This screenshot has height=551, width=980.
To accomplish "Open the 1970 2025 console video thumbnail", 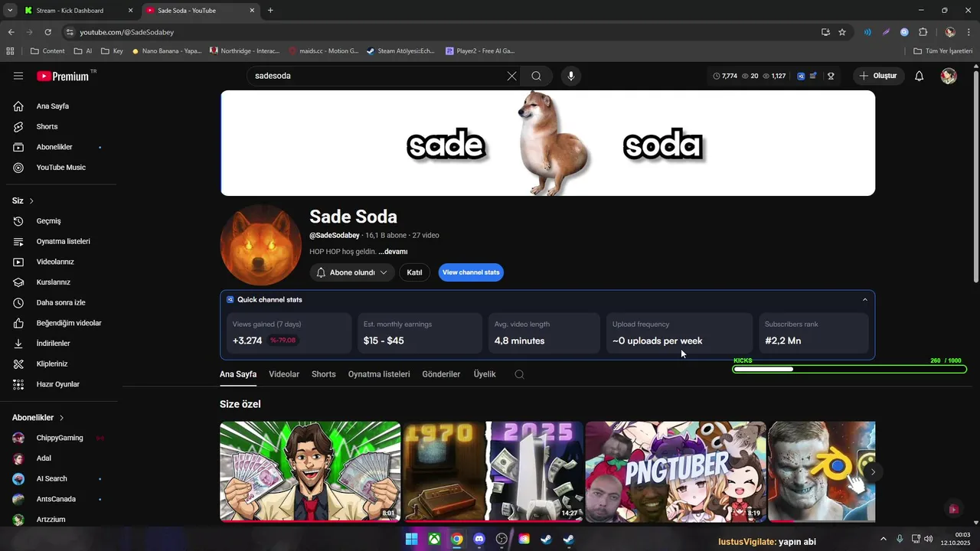I will pos(493,471).
